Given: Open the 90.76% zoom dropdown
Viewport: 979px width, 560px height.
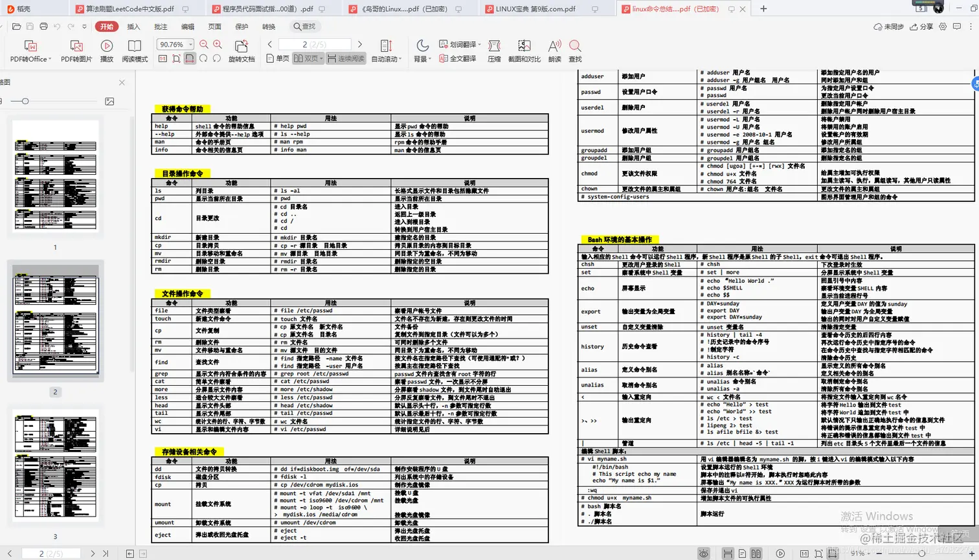Looking at the screenshot, I should (x=175, y=45).
